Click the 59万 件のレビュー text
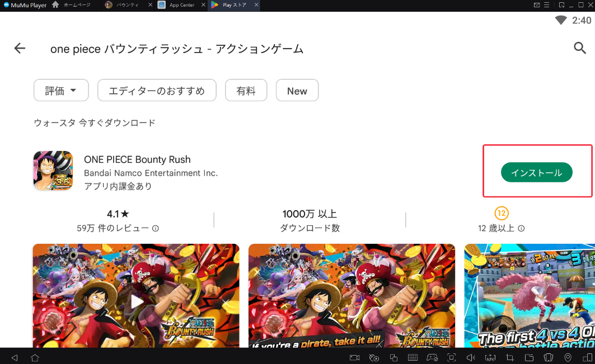 (113, 228)
